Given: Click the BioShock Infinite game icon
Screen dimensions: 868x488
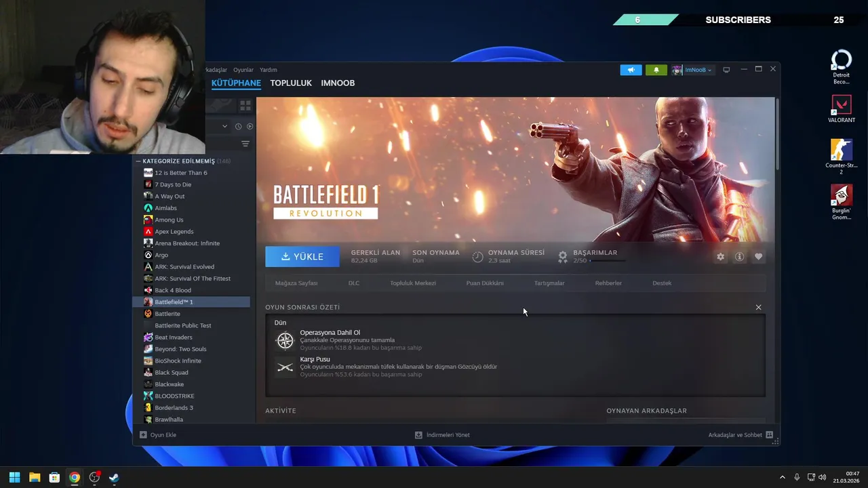Looking at the screenshot, I should [148, 361].
